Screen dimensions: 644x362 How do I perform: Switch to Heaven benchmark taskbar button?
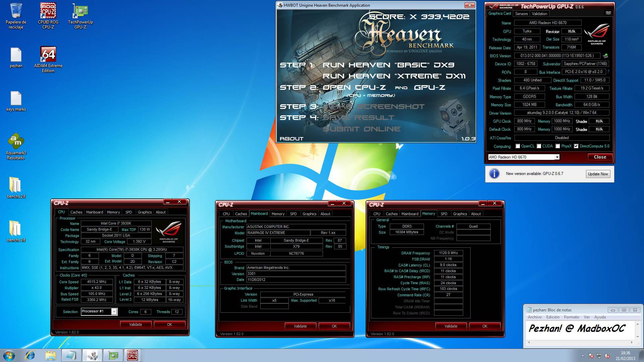point(92,355)
